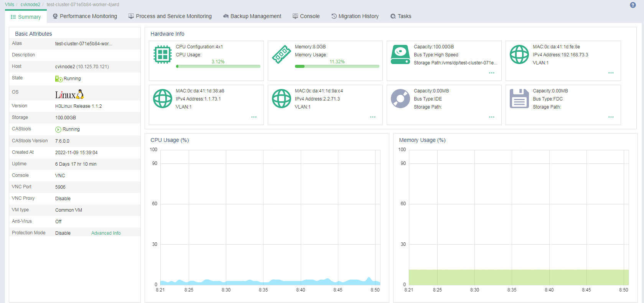The width and height of the screenshot is (644, 303).
Task: Click the Memory Usage chart area
Action: (519, 217)
